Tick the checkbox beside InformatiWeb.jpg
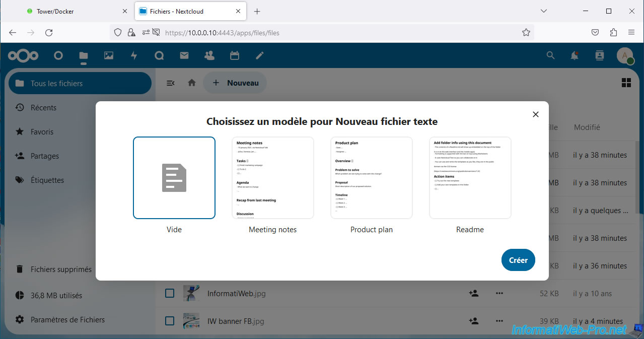 click(170, 293)
